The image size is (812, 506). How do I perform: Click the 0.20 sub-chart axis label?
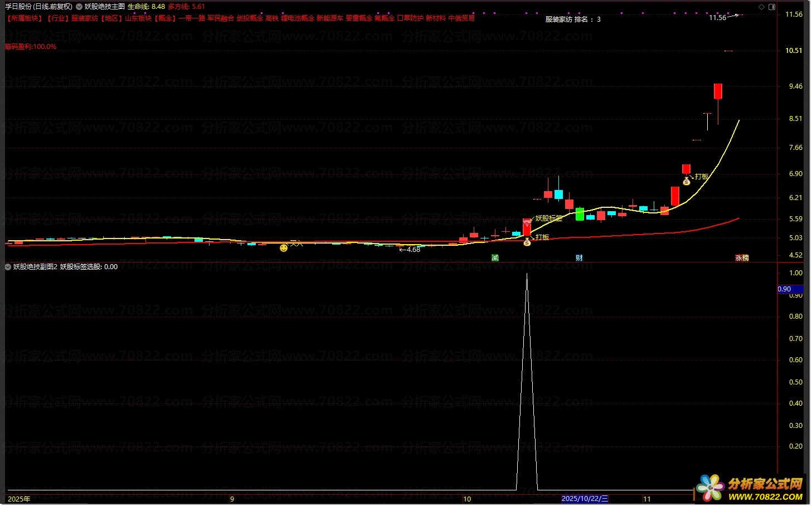pos(795,446)
